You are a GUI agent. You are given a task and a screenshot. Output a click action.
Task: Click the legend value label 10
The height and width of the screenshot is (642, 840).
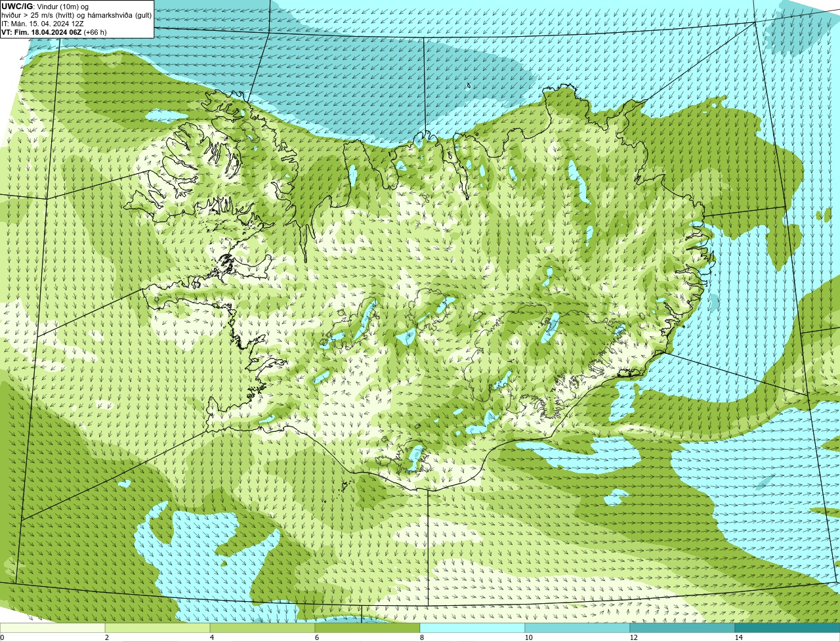pos(528,637)
